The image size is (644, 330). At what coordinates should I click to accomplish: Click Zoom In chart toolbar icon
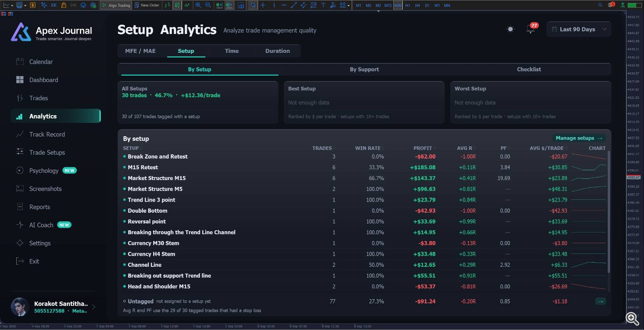point(198,5)
